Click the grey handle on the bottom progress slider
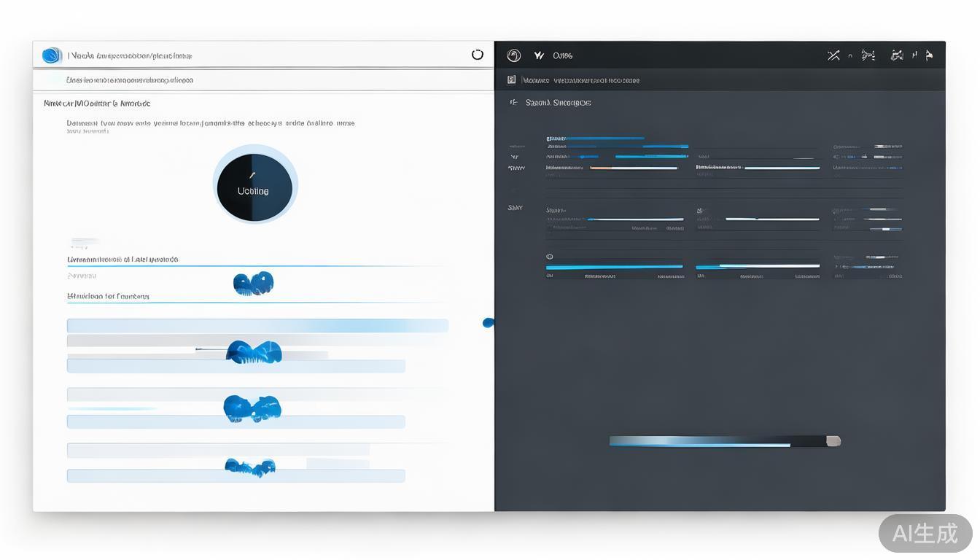This screenshot has width=980, height=560. click(x=833, y=440)
